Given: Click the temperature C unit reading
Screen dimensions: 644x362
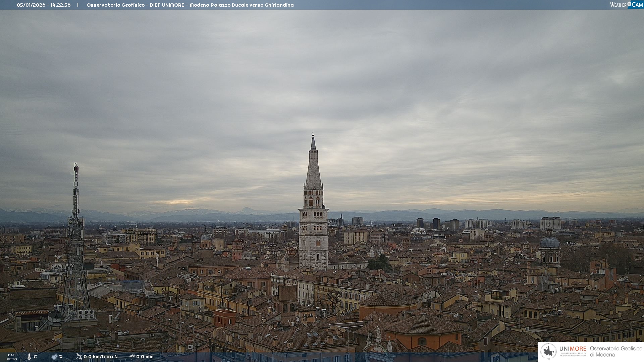Looking at the screenshot, I should 35,357.
